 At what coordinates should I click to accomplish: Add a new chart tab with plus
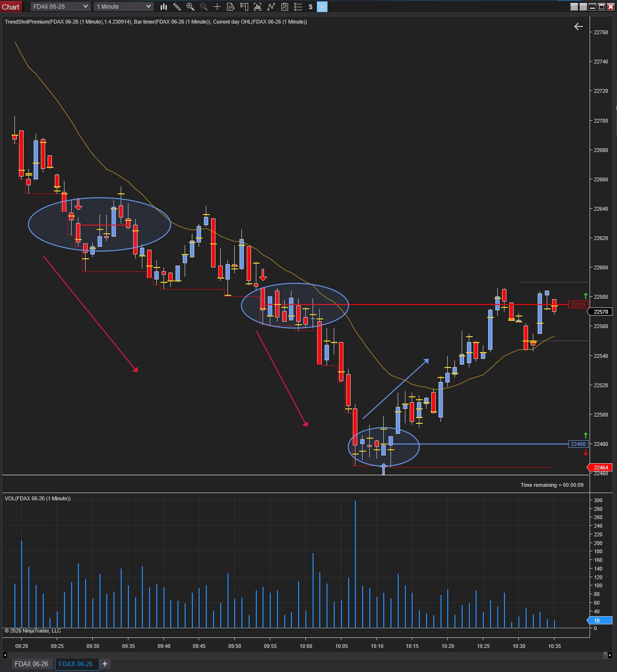[x=105, y=664]
